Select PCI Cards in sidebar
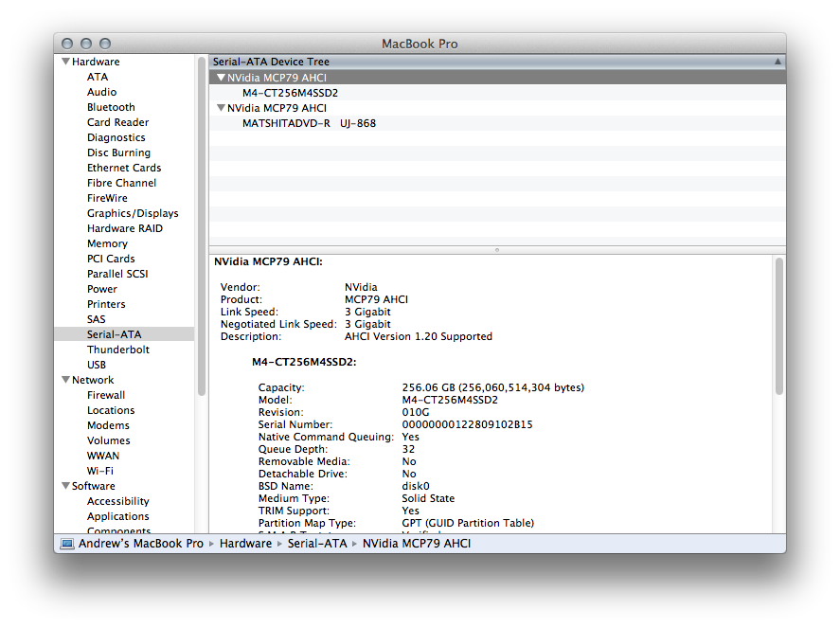The width and height of the screenshot is (840, 628). point(111,259)
